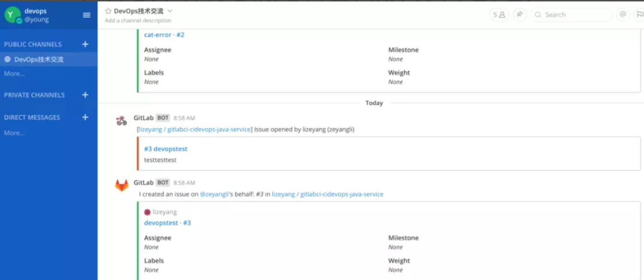Screen dimensions: 644x280
Task: Favorite the channel with star icon
Action: (x=108, y=11)
